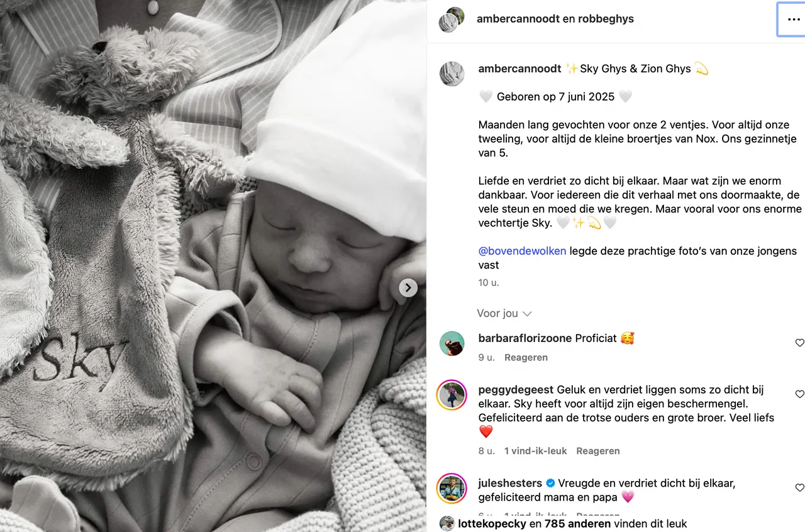Open juleshesters' avatar with story ring
Image resolution: width=805 pixels, height=532 pixels.
(x=452, y=489)
